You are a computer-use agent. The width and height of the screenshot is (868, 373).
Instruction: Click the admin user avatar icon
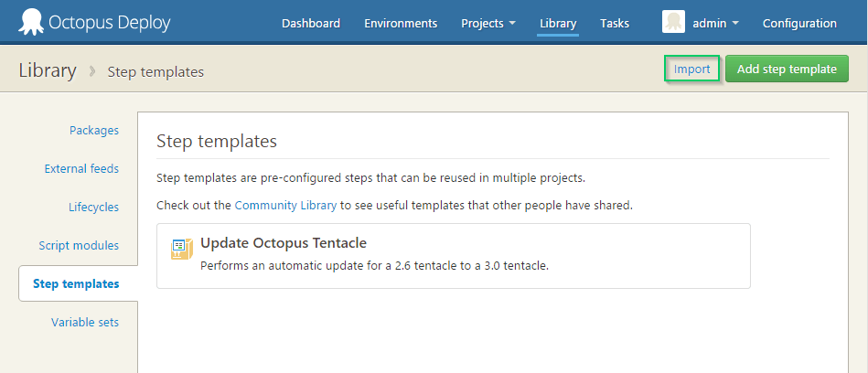tap(673, 23)
